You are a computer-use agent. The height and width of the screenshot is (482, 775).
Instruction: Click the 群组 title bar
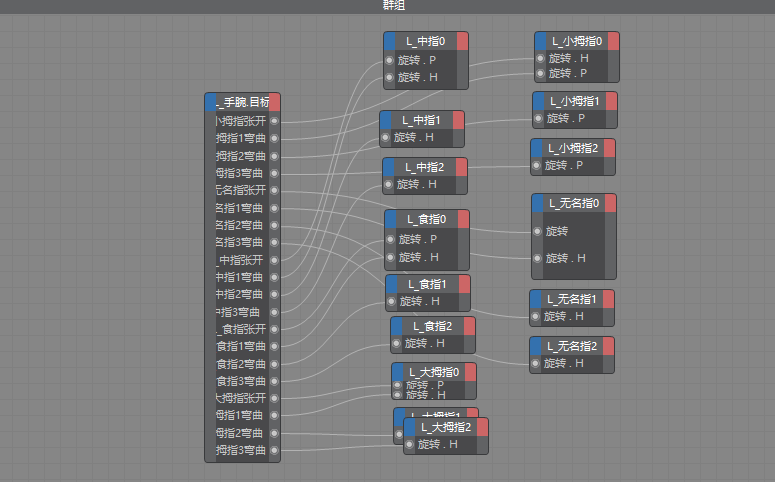click(387, 6)
